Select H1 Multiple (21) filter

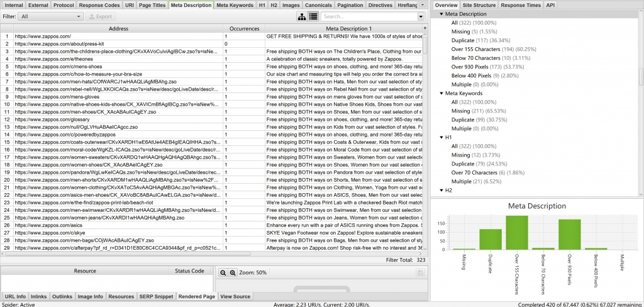[476, 181]
